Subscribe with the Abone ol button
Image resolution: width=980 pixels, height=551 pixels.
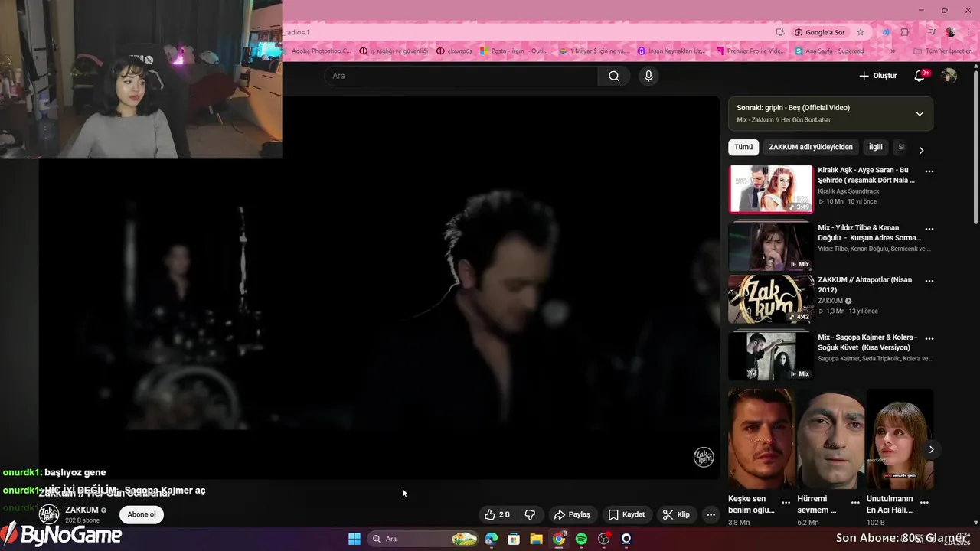[x=142, y=514]
